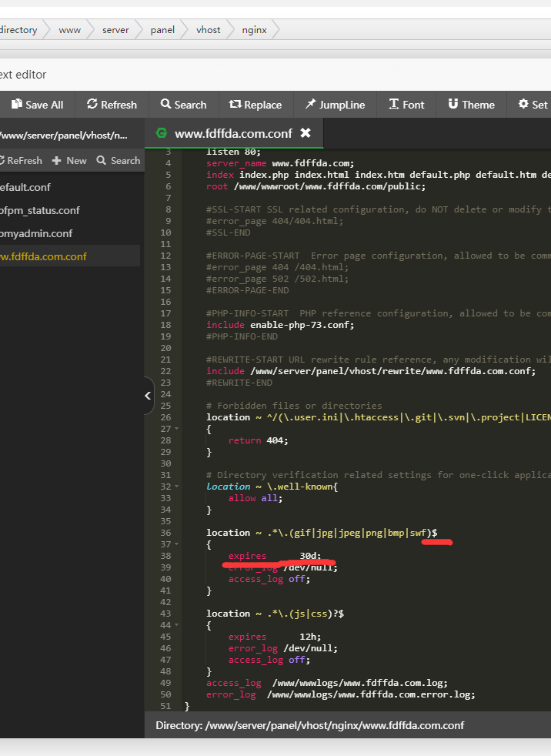The image size is (551, 756).
Task: Fold the code block at line 37
Action: 176,544
